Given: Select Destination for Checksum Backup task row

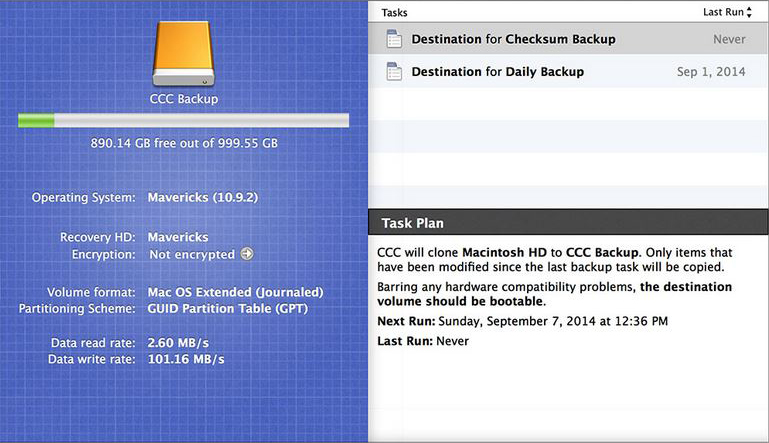Looking at the screenshot, I should pos(513,40).
